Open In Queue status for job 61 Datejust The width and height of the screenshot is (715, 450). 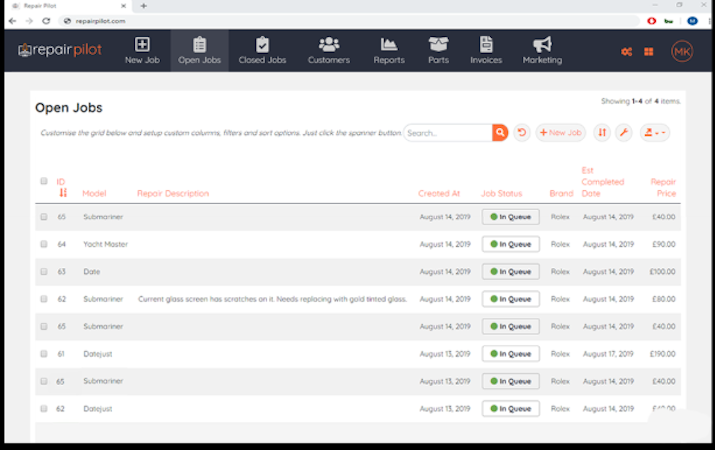coord(511,353)
